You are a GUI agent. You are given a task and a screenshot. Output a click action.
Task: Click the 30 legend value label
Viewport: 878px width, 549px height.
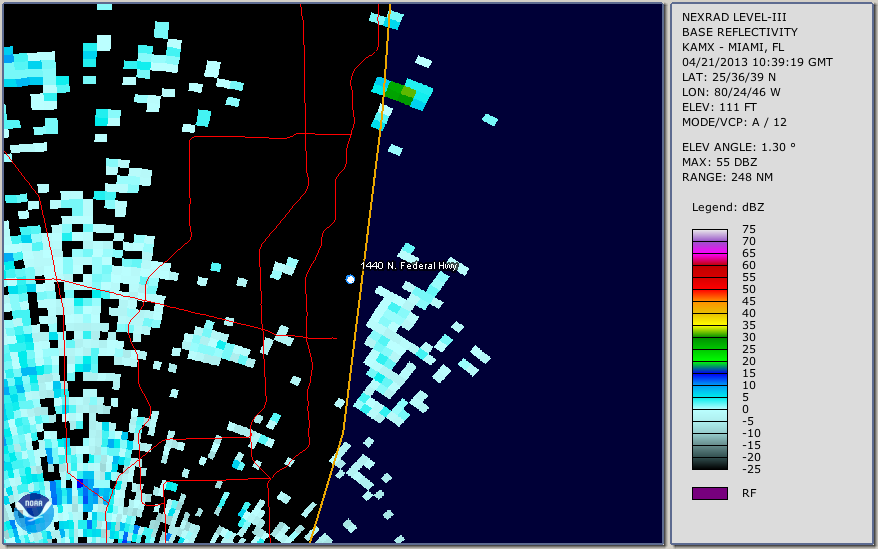click(749, 337)
